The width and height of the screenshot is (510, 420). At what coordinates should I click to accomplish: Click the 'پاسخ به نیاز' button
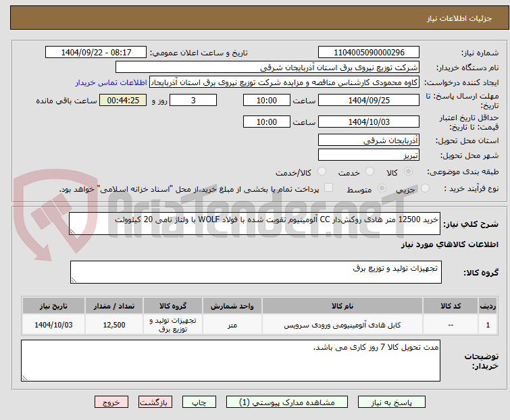click(x=392, y=402)
